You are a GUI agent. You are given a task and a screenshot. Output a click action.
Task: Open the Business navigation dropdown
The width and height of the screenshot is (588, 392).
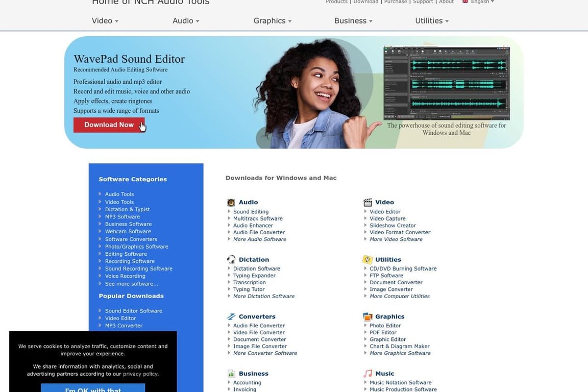[x=354, y=21]
